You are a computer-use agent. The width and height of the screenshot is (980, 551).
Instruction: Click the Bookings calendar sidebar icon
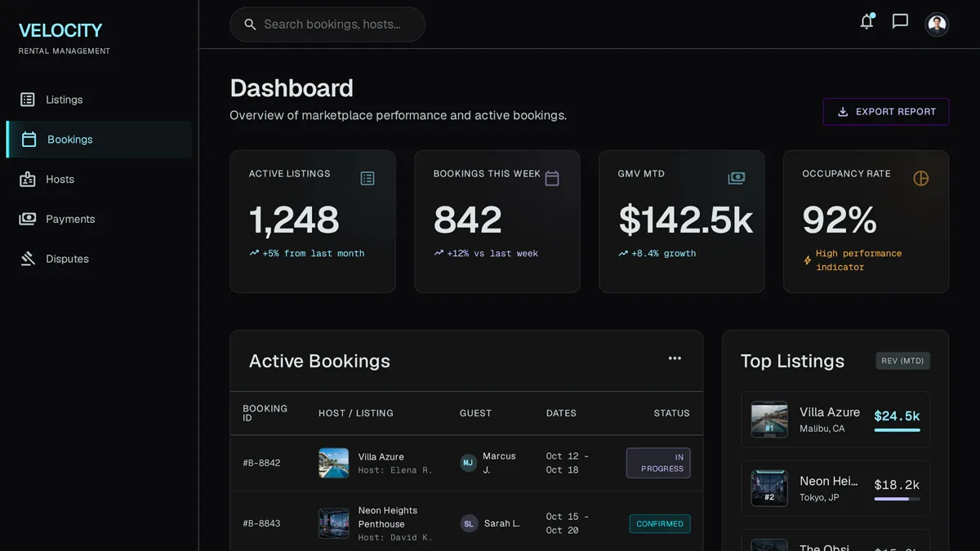click(x=29, y=140)
